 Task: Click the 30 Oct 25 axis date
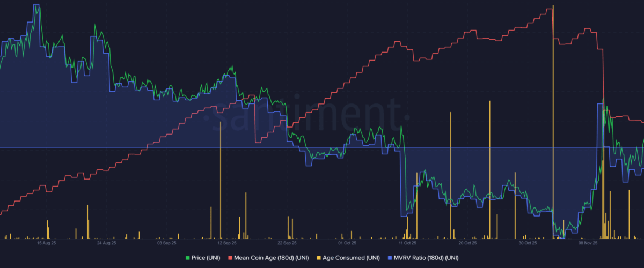[x=528, y=243]
